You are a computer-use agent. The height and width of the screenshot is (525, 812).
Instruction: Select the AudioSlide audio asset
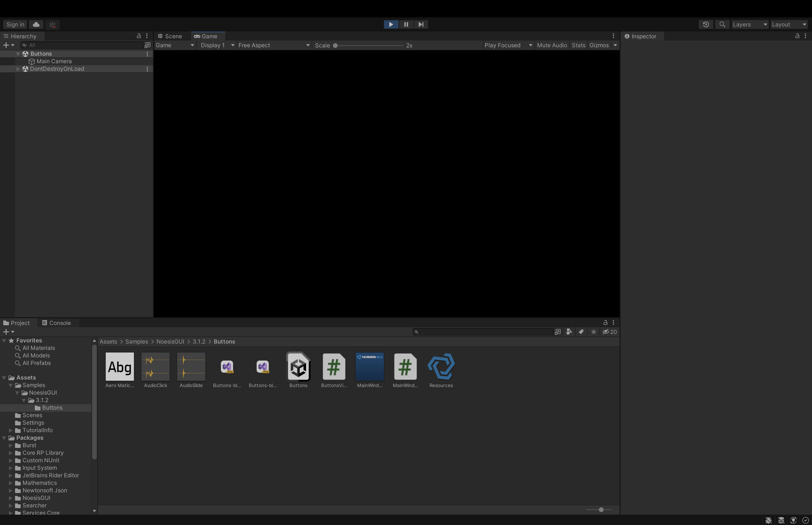(x=191, y=370)
